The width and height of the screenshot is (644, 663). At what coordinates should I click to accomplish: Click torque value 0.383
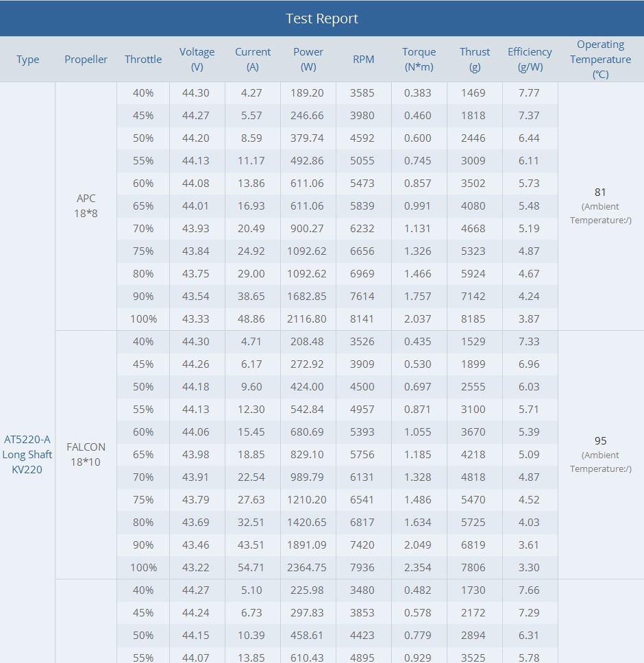(417, 93)
